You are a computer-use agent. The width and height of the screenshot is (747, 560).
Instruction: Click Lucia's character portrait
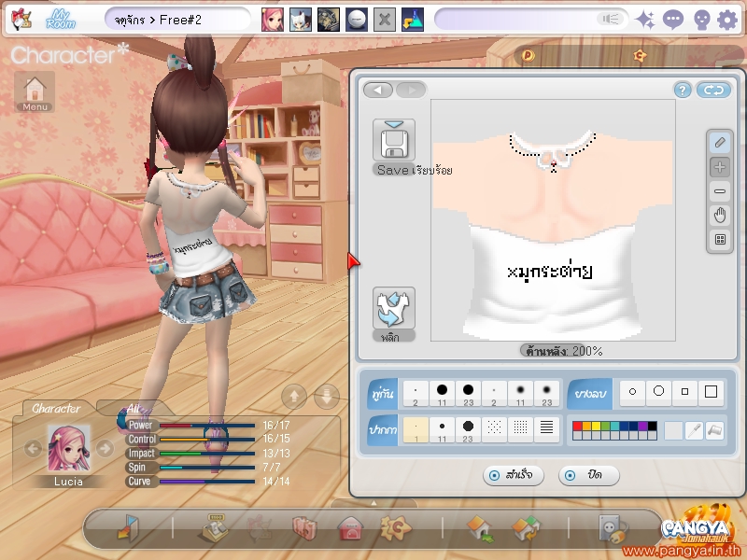(x=68, y=449)
